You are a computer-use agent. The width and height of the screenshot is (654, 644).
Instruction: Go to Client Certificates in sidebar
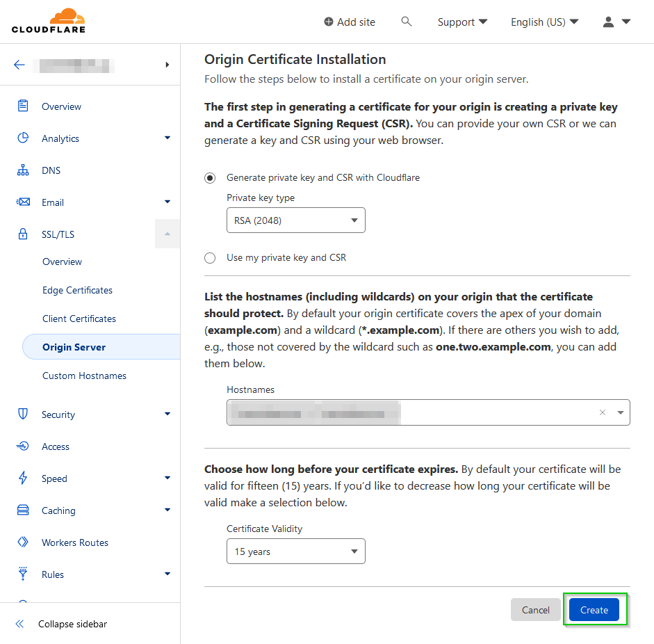[x=79, y=319]
